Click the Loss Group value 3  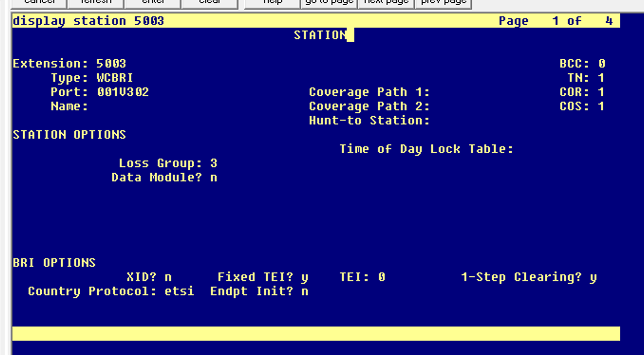[x=214, y=163]
